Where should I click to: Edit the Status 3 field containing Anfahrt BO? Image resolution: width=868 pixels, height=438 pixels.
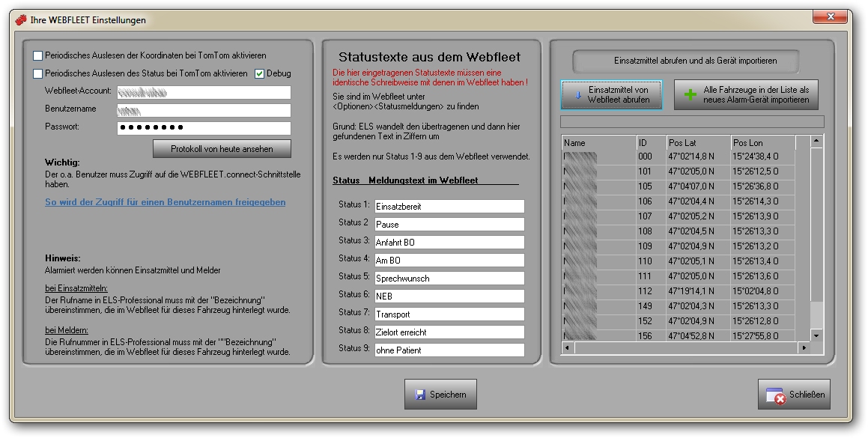(449, 243)
